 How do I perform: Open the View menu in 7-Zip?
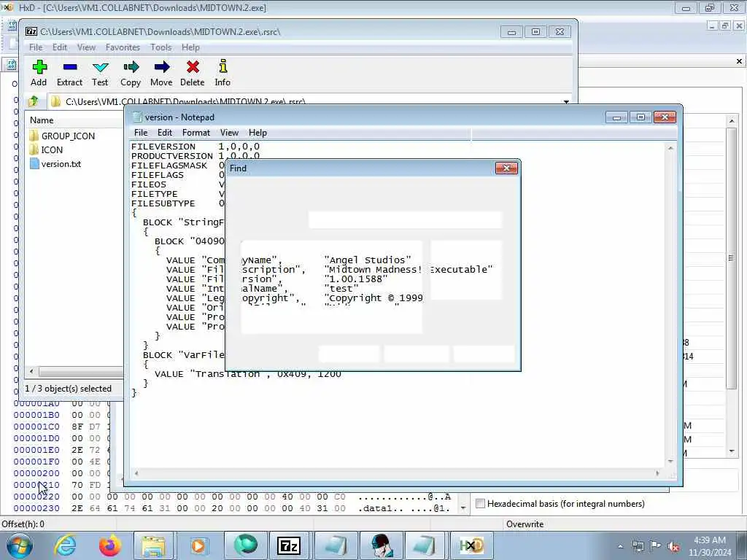point(86,47)
